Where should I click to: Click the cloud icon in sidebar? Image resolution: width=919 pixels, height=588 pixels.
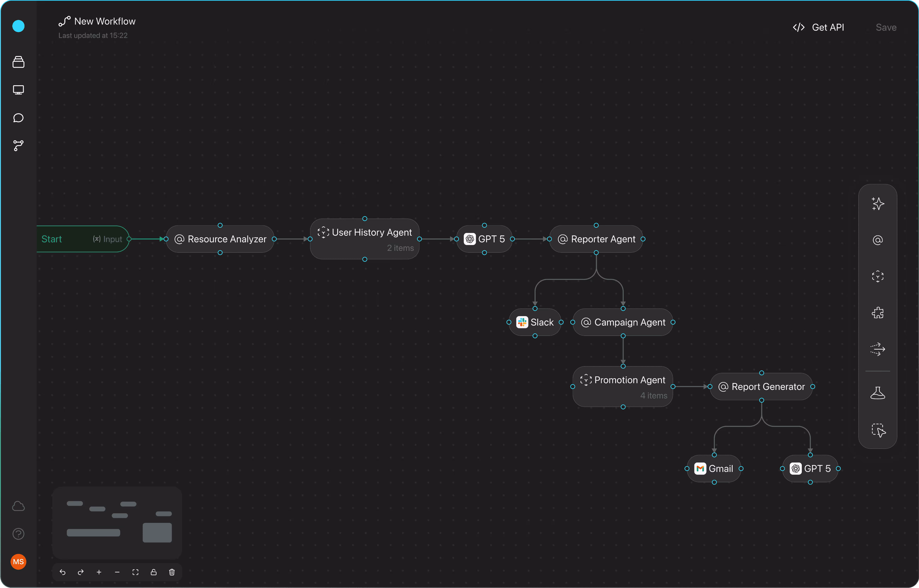pyautogui.click(x=18, y=506)
